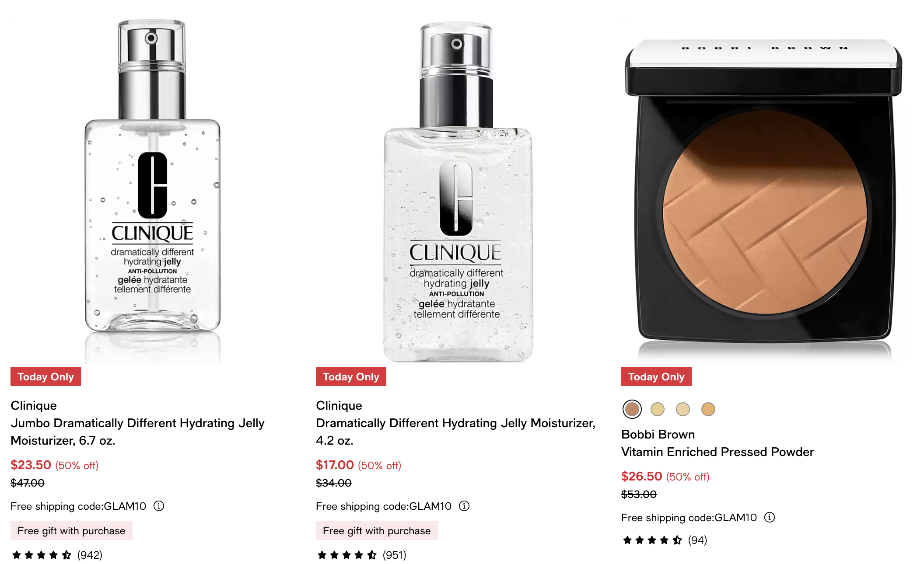Open Bobbi Brown pressed powder compact image
The image size is (924, 564).
pyautogui.click(x=763, y=199)
